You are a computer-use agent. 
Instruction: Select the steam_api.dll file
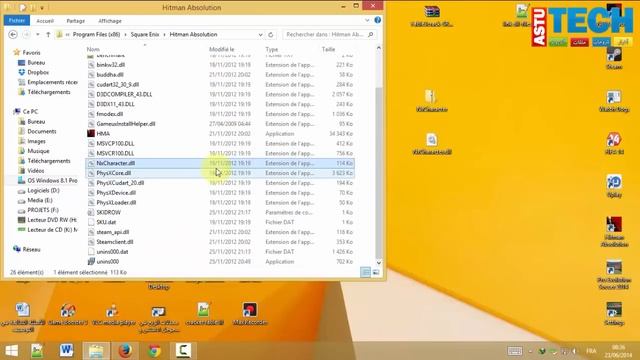(113, 232)
